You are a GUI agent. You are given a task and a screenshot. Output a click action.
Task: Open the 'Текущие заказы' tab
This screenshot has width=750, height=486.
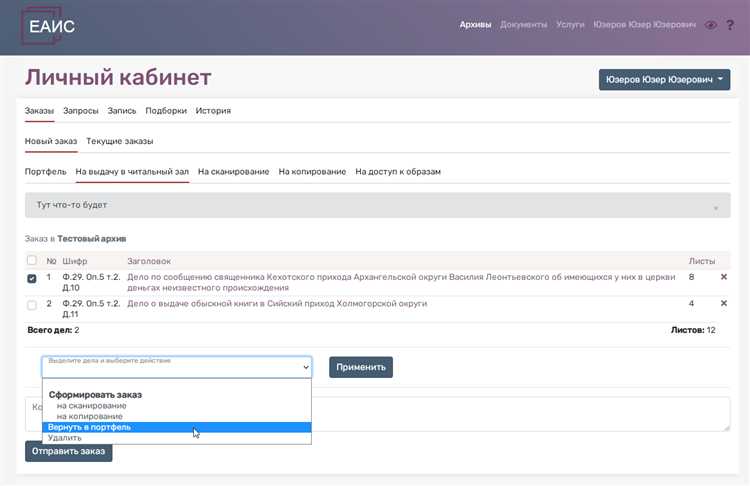coord(119,141)
